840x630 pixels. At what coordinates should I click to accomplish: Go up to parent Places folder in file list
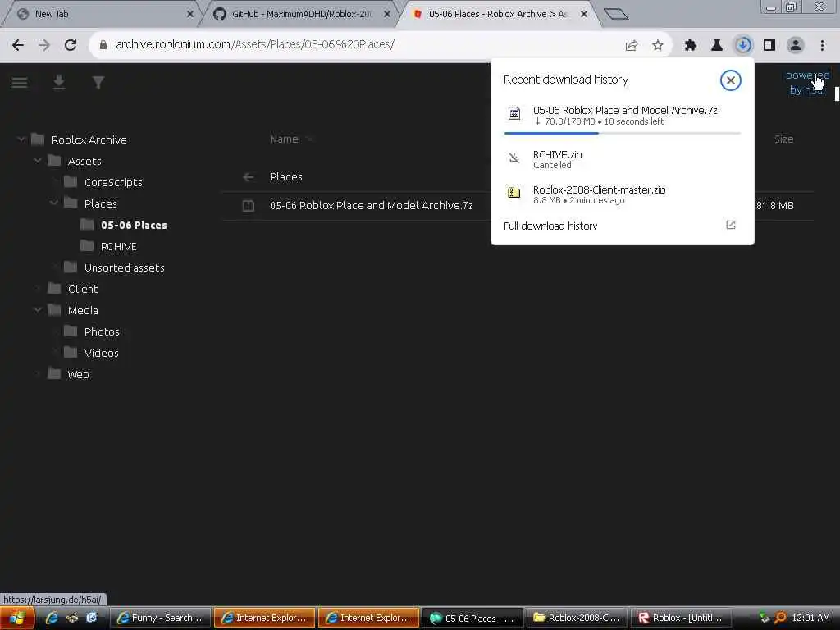click(x=286, y=177)
